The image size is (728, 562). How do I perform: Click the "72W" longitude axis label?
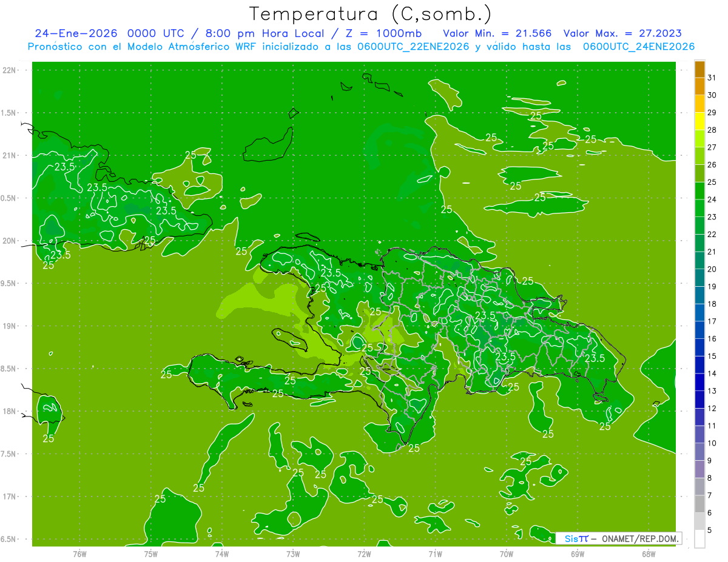(364, 554)
